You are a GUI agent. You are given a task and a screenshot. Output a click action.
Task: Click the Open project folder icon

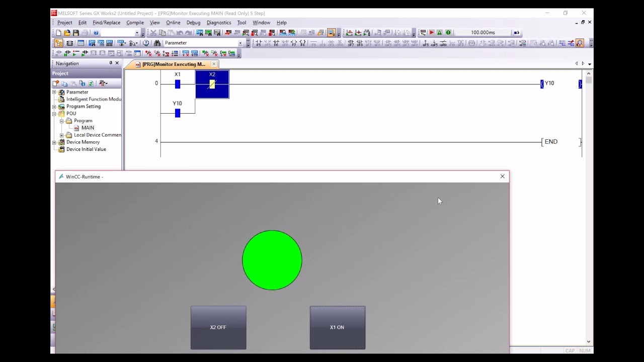pos(67,33)
